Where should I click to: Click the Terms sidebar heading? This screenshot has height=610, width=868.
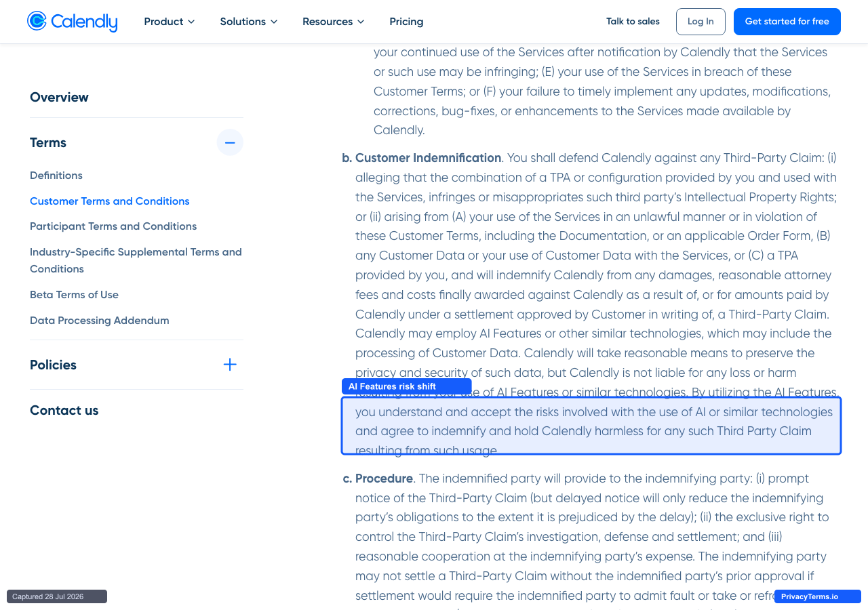[48, 142]
